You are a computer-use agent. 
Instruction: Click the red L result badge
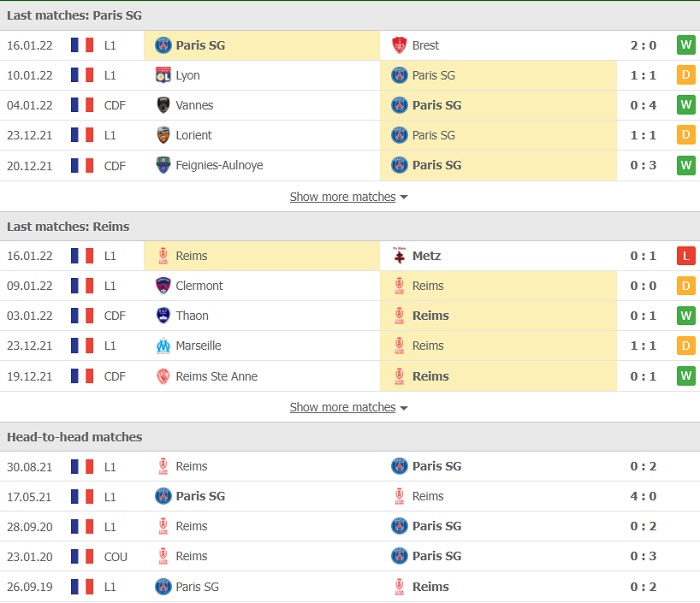pyautogui.click(x=686, y=256)
